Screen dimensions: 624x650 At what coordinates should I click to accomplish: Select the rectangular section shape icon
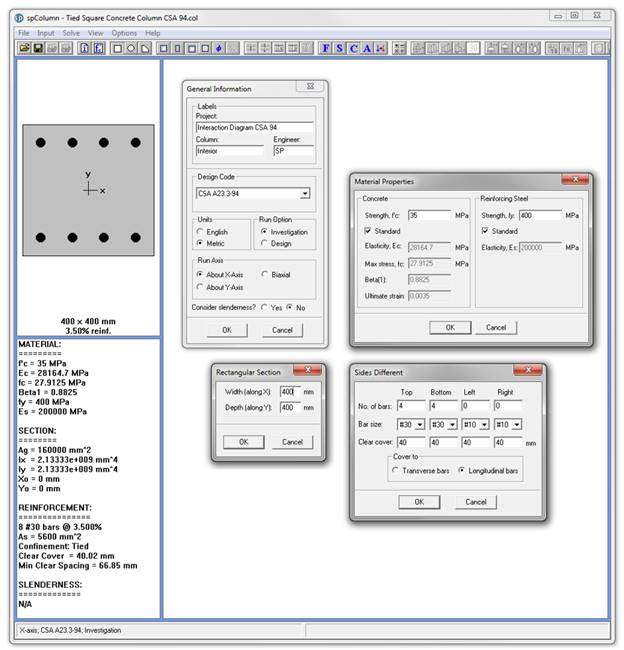(x=117, y=49)
